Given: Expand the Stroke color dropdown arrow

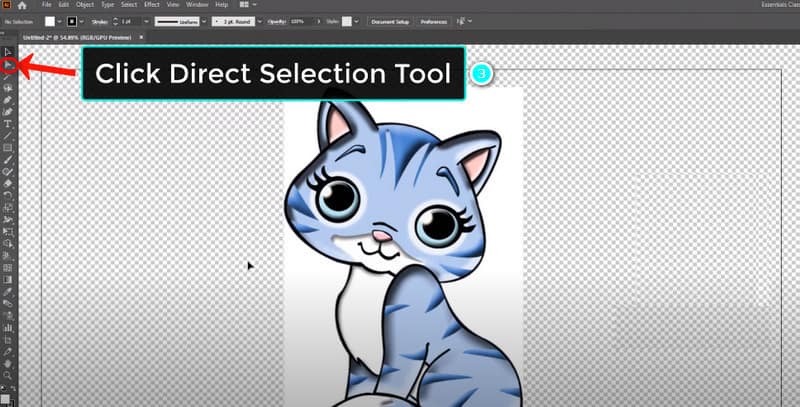Looking at the screenshot, I should [x=82, y=21].
